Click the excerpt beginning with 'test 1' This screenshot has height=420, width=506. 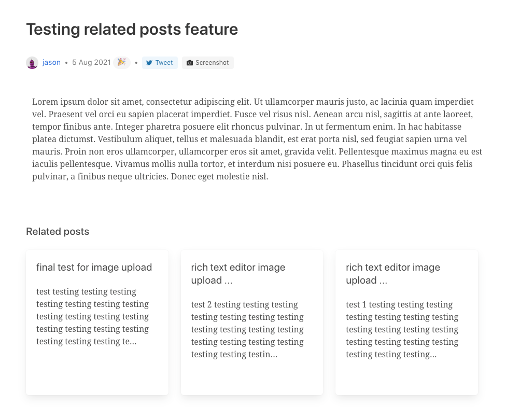coord(402,329)
